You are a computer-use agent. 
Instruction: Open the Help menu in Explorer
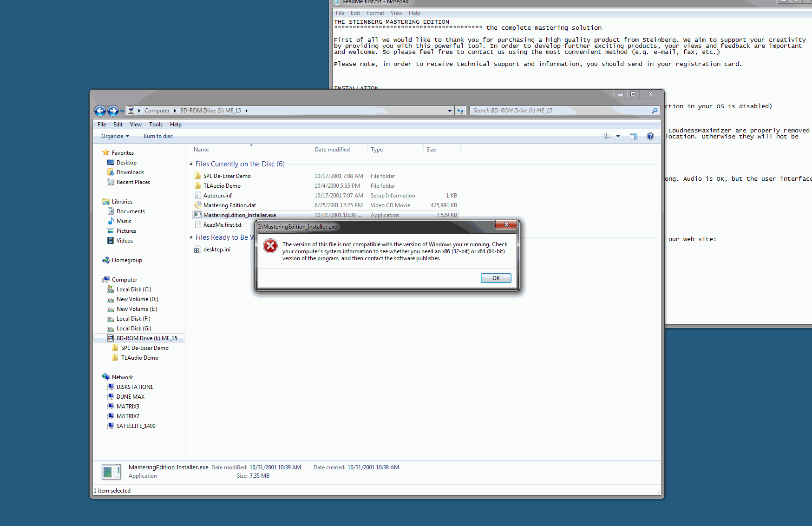176,125
